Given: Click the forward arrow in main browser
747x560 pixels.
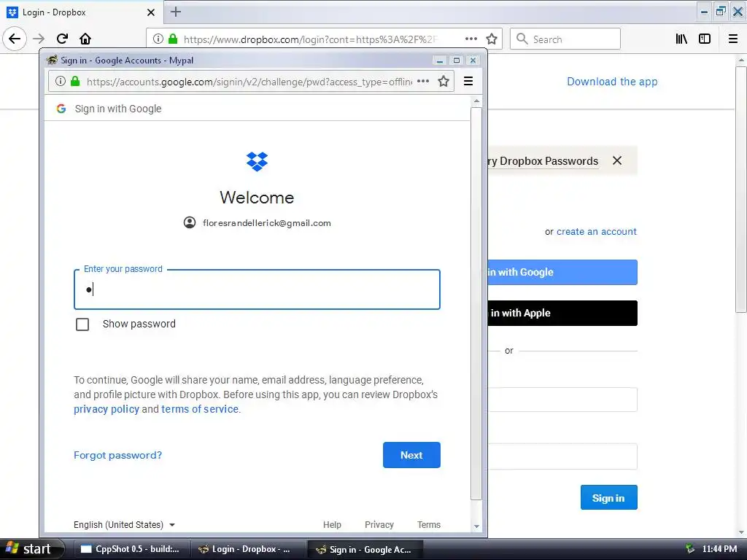Looking at the screenshot, I should (39, 39).
